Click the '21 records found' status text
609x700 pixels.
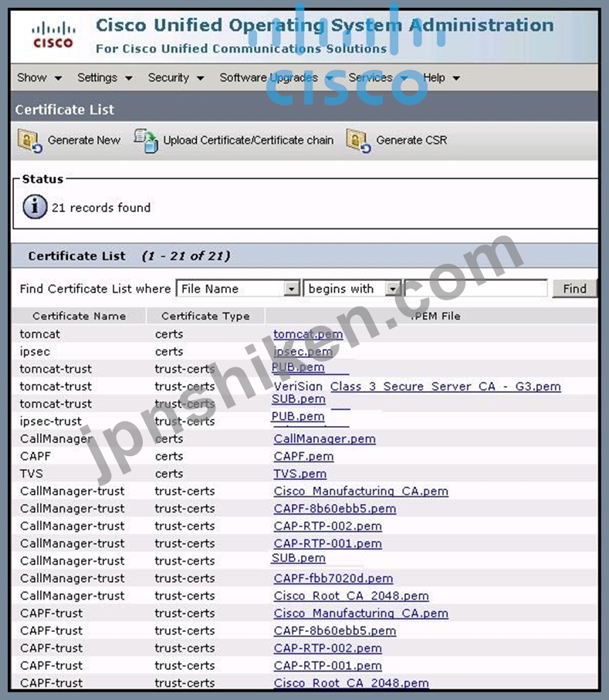pos(101,208)
